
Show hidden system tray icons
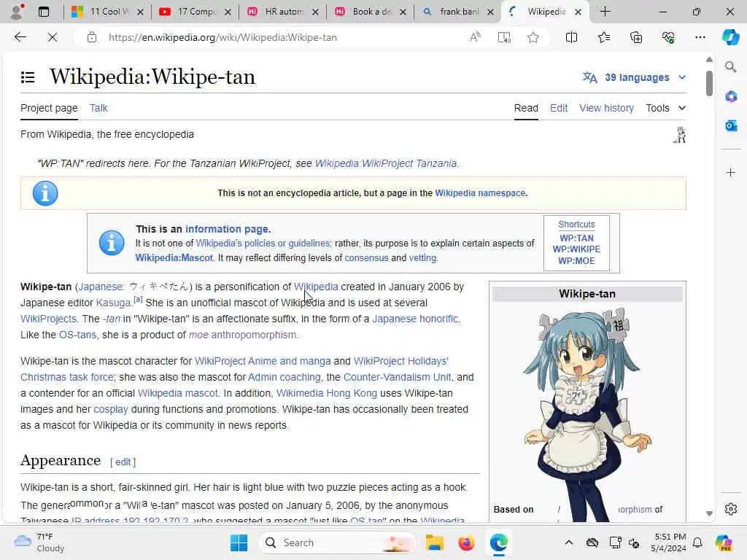click(x=569, y=542)
